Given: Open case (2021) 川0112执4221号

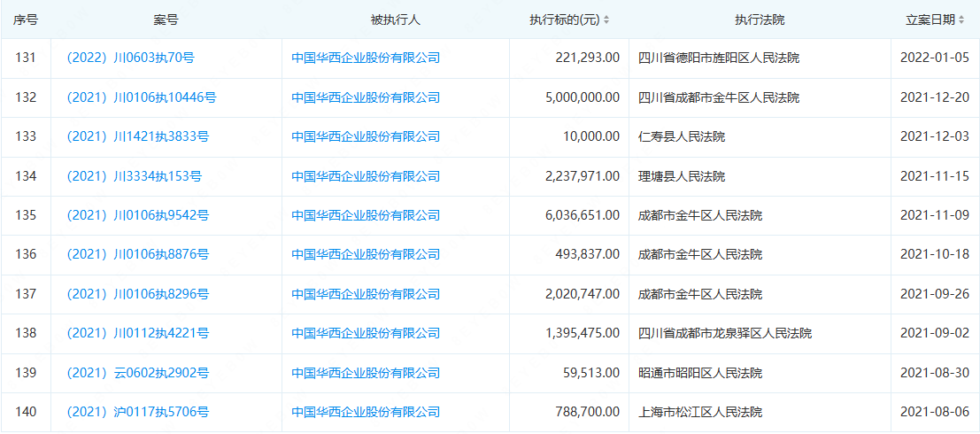Looking at the screenshot, I should [137, 333].
